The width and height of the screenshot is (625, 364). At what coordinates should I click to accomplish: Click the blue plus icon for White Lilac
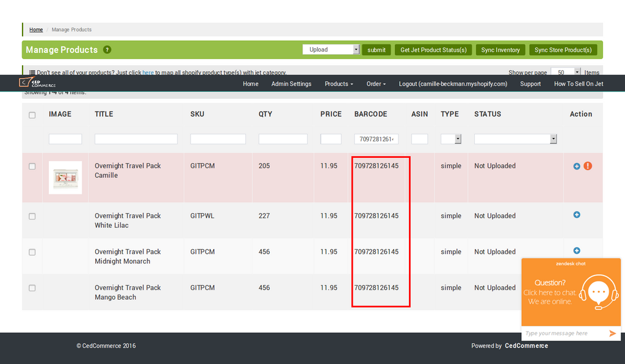click(x=577, y=215)
